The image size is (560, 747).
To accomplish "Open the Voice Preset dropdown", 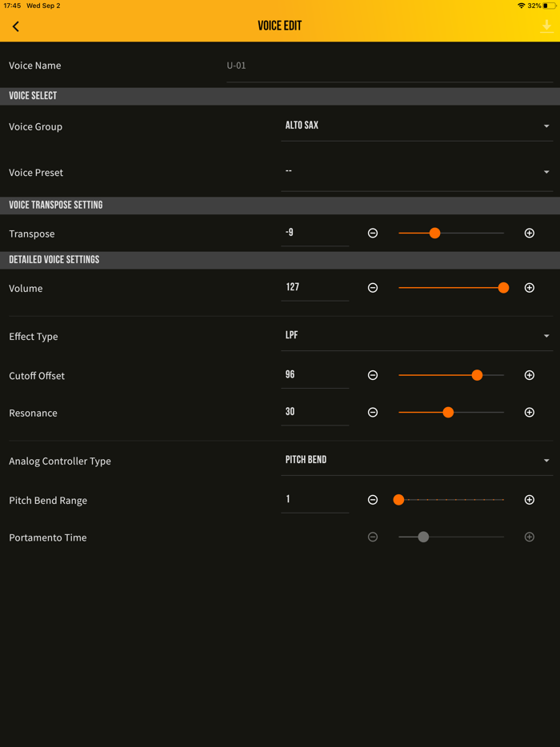I will click(416, 171).
